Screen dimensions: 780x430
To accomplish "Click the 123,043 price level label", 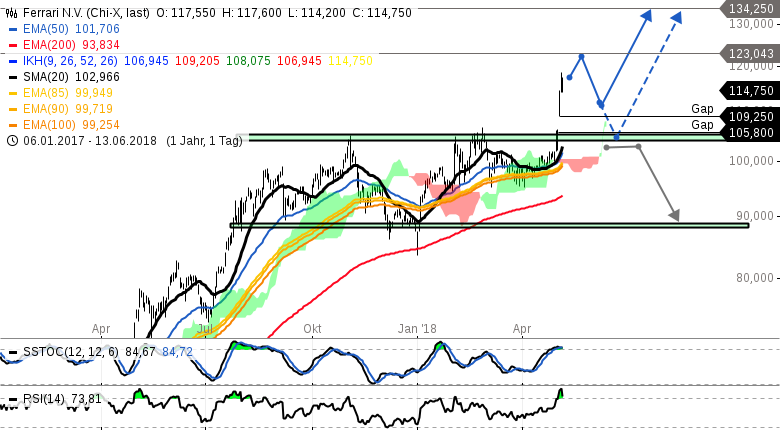I will coord(751,53).
